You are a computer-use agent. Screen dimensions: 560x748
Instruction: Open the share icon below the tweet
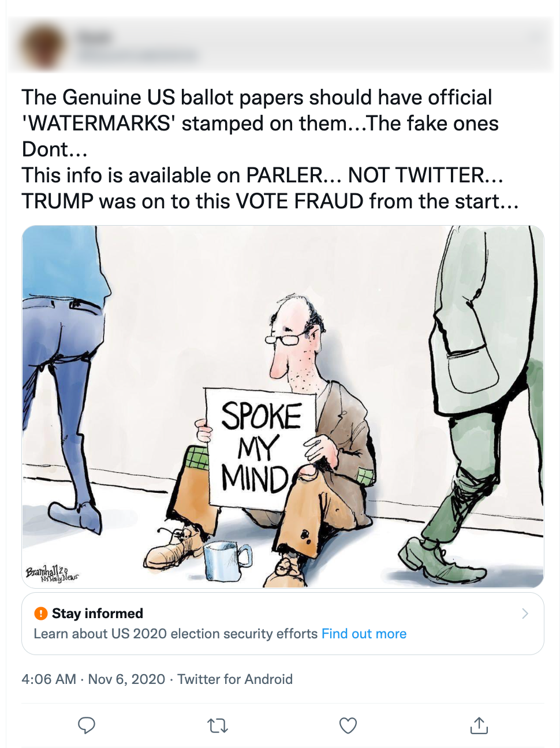(479, 725)
